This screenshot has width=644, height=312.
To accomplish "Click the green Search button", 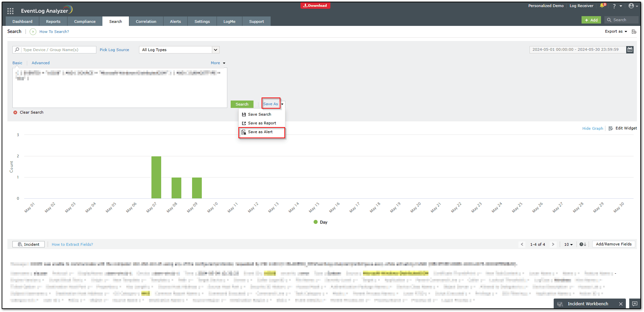I will pos(242,104).
